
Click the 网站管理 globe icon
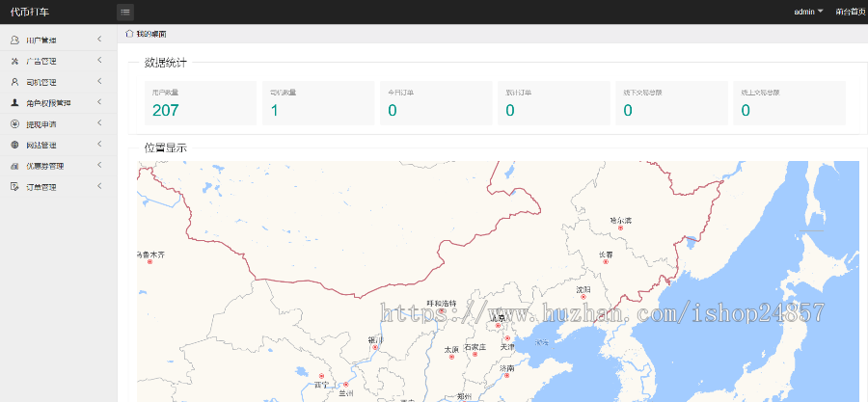[14, 145]
